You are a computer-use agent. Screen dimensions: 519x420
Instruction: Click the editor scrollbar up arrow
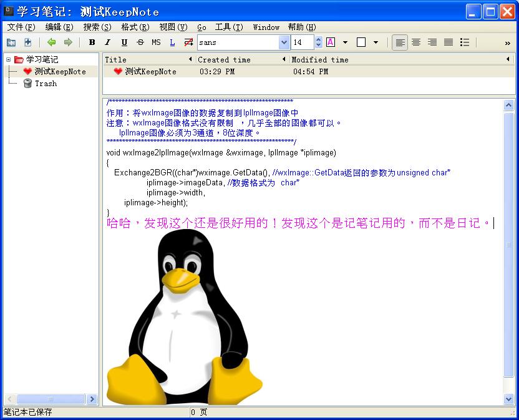[509, 105]
